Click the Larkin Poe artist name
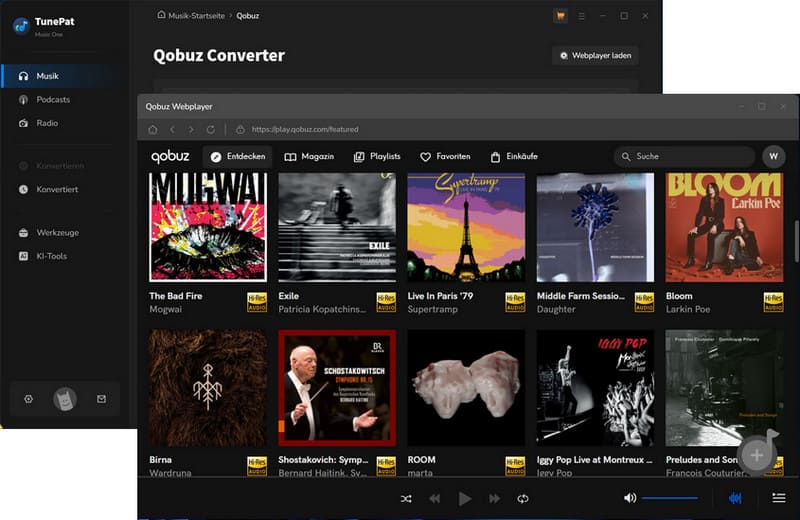800x520 pixels. click(687, 309)
